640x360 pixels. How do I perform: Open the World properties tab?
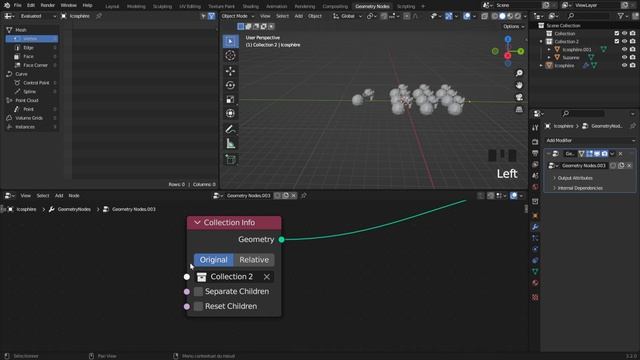(535, 187)
